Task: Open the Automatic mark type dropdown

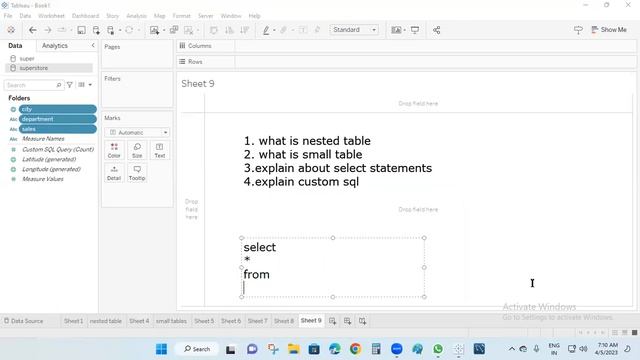Action: pyautogui.click(x=137, y=132)
